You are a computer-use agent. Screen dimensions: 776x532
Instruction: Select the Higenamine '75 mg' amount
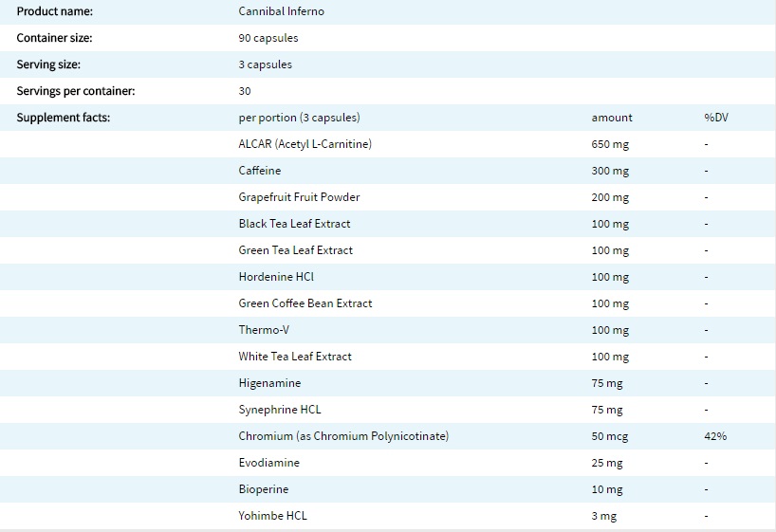click(x=607, y=383)
